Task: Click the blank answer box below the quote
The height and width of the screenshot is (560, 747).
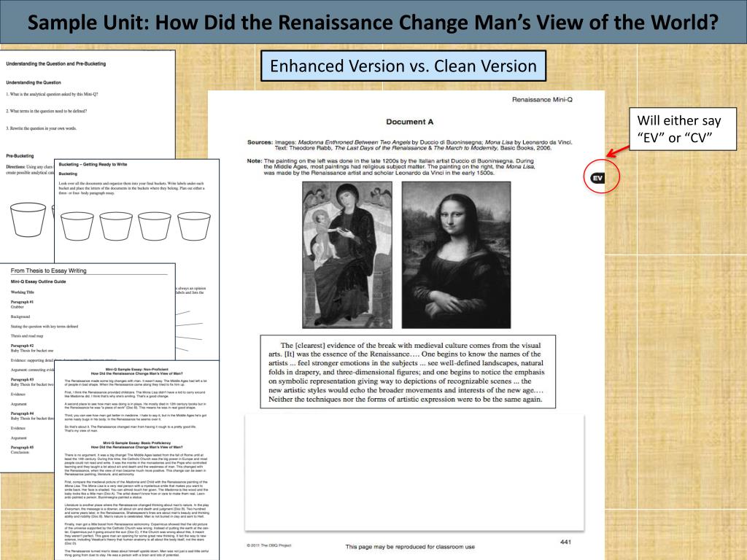Action: click(x=414, y=472)
